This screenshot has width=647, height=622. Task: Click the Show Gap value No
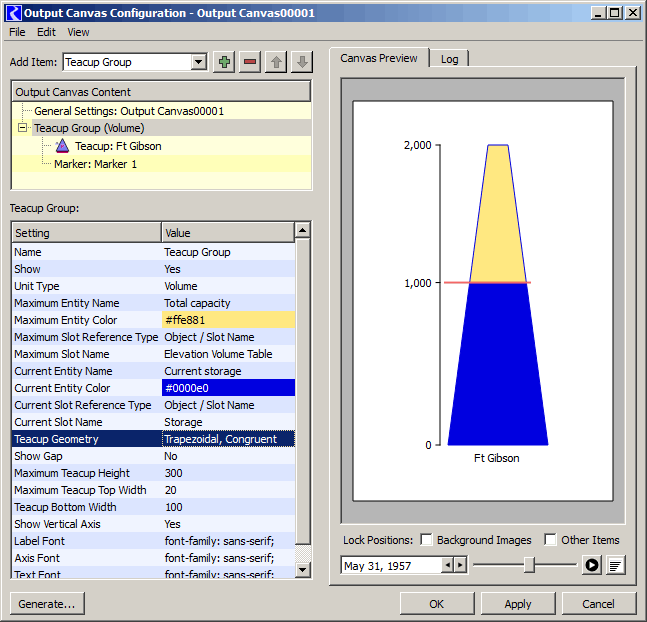(228, 456)
